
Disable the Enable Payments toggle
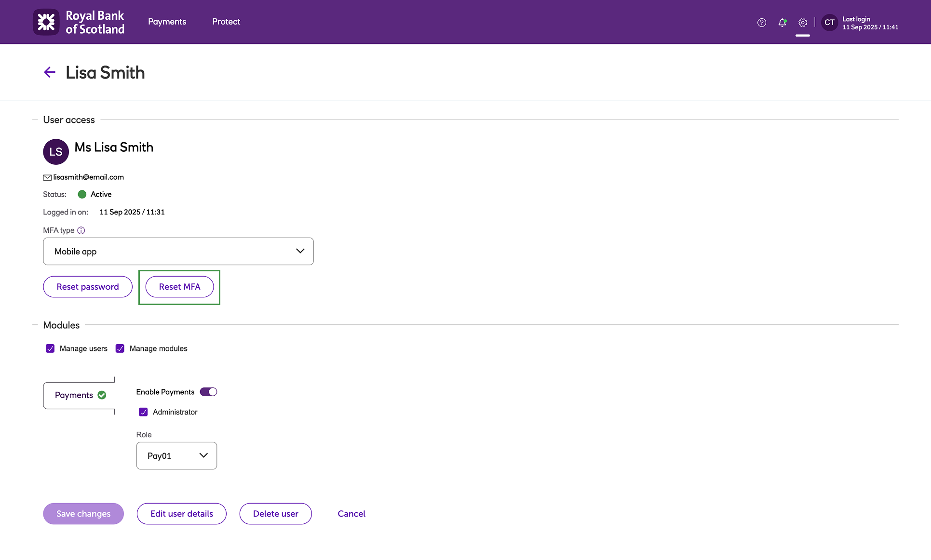pyautogui.click(x=209, y=392)
